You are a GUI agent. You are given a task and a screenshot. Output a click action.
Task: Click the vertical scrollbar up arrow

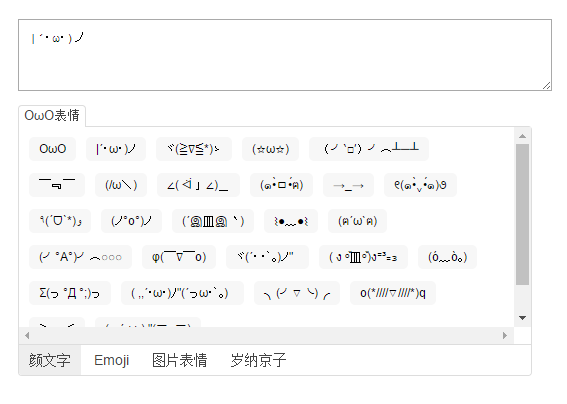(522, 136)
